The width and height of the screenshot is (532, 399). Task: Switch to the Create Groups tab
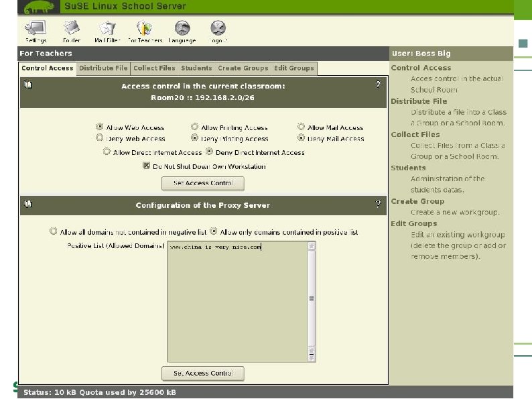coord(243,68)
